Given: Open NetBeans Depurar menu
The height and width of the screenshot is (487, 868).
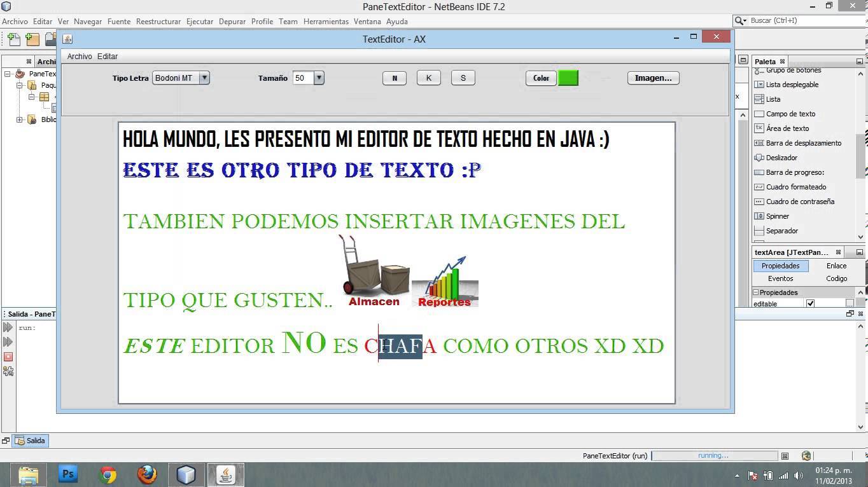Looking at the screenshot, I should pyautogui.click(x=232, y=22).
